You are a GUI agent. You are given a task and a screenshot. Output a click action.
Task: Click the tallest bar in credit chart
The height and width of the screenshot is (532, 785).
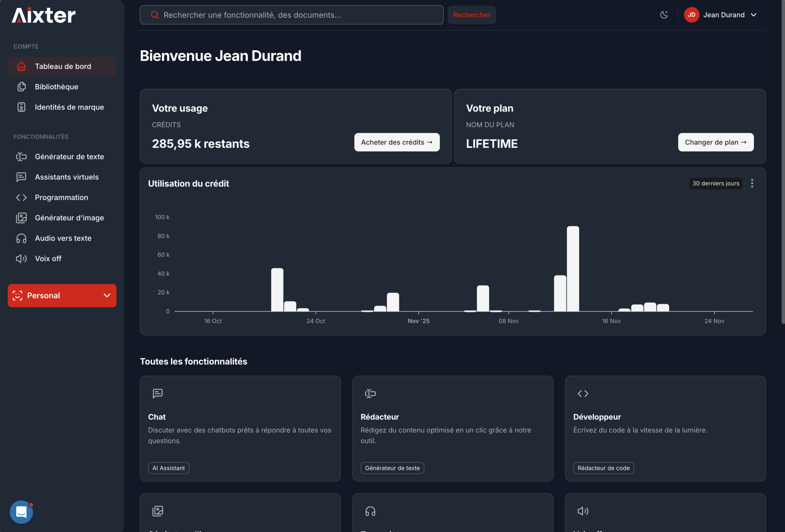tap(572, 269)
